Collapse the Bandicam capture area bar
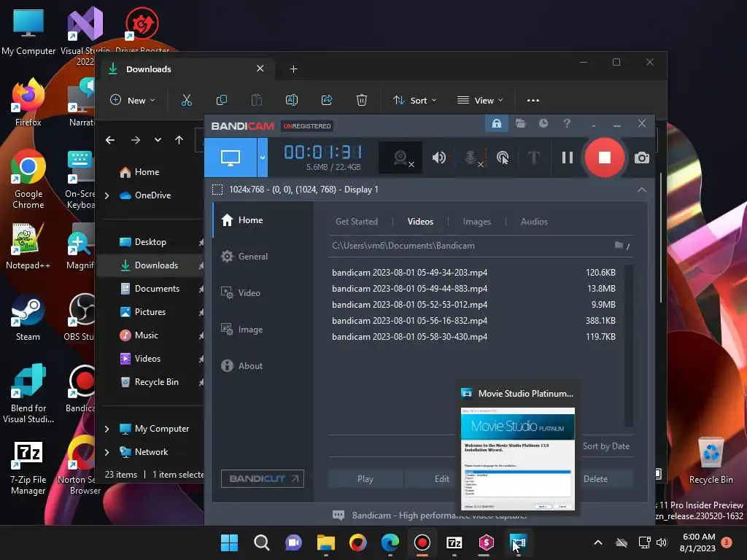747x560 pixels. (x=642, y=190)
